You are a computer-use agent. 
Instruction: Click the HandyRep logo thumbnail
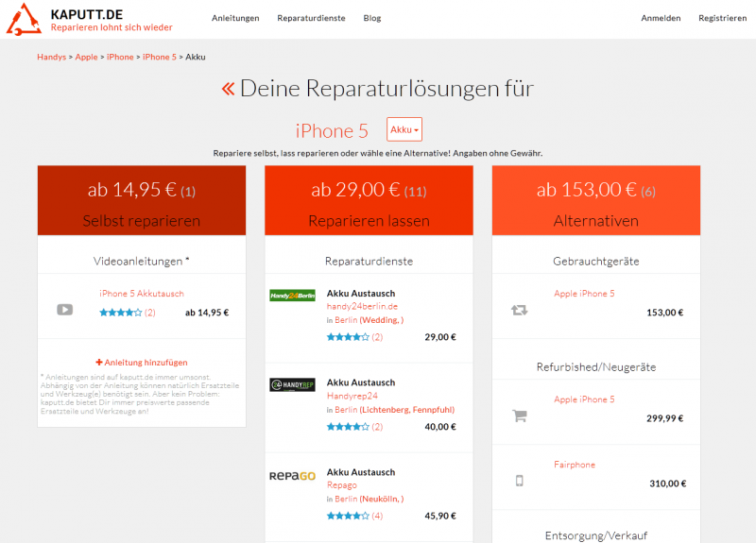pyautogui.click(x=292, y=384)
